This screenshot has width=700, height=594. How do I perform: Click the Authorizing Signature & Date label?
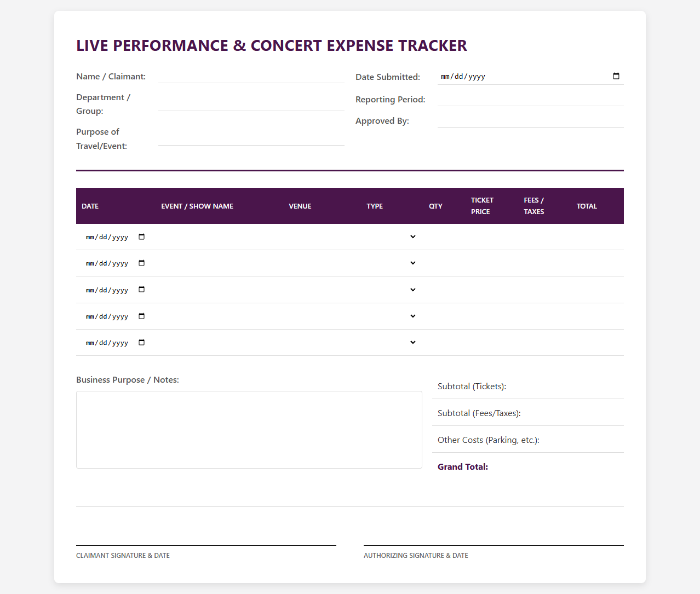[x=416, y=555]
